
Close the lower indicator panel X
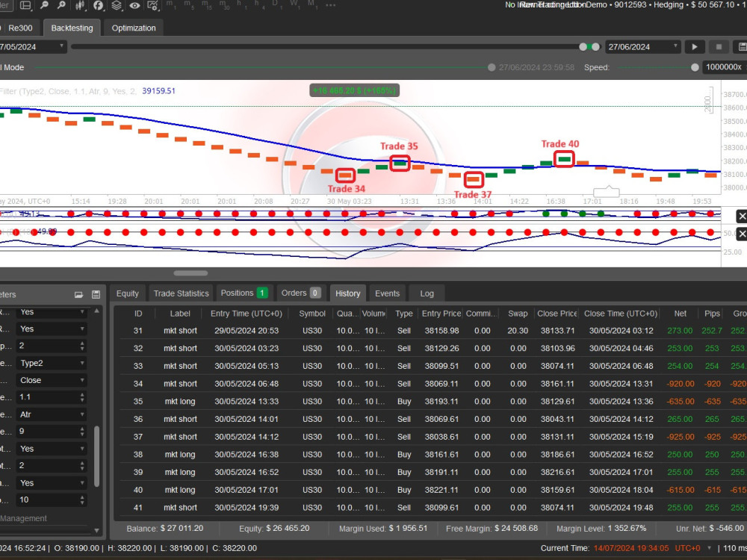[x=742, y=234]
